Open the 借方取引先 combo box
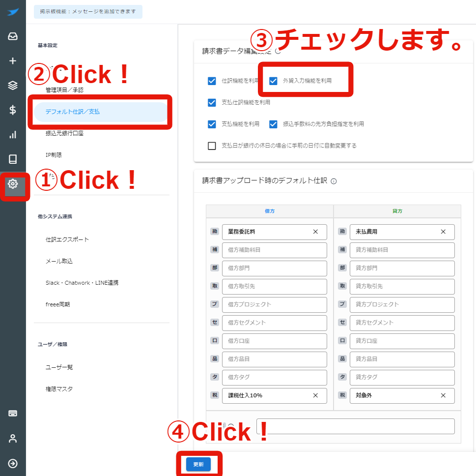Screen dimensions: 476x476 pos(275,286)
